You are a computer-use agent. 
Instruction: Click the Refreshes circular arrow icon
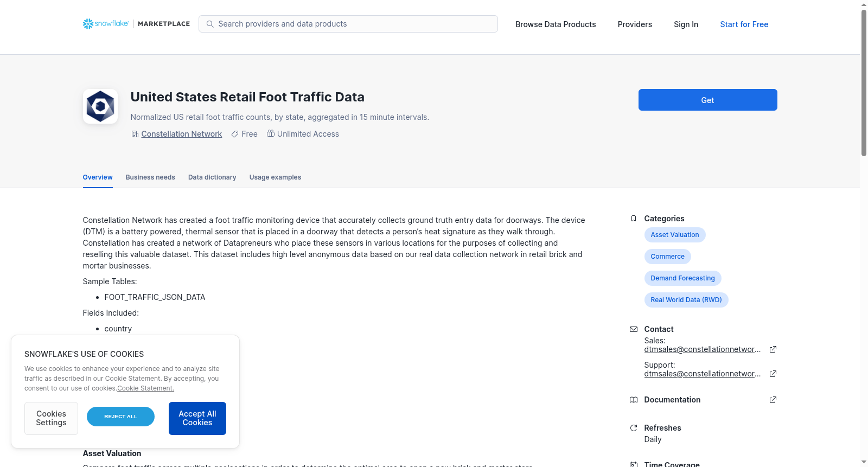click(634, 428)
